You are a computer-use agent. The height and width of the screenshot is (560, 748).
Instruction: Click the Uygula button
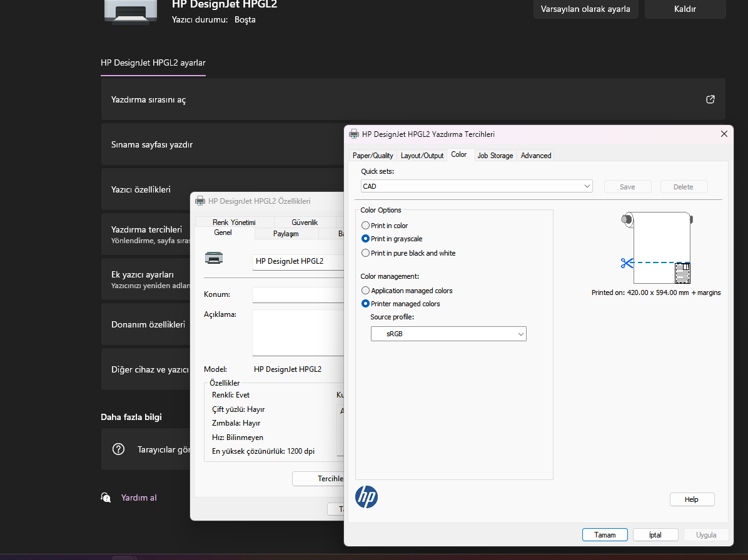(706, 535)
